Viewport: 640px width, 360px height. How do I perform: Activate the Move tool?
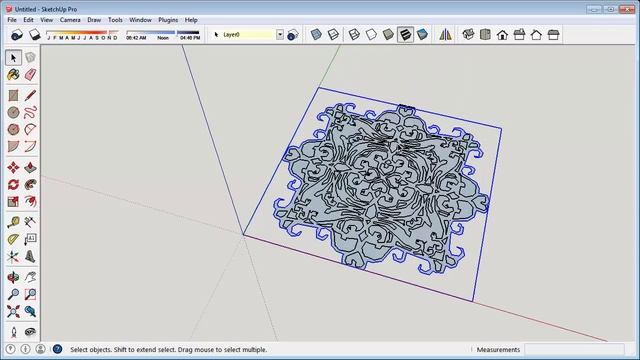point(13,167)
